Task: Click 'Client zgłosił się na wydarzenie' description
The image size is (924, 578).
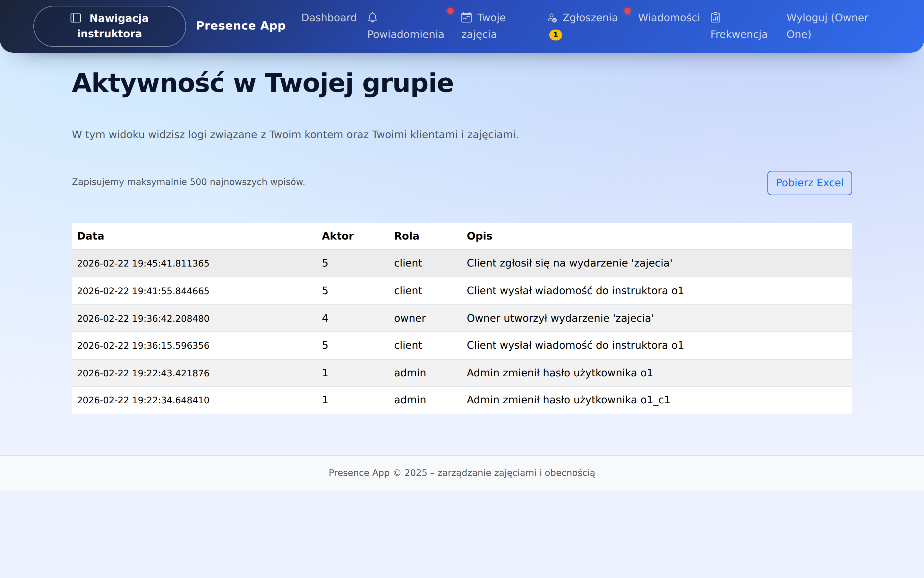Action: [569, 263]
